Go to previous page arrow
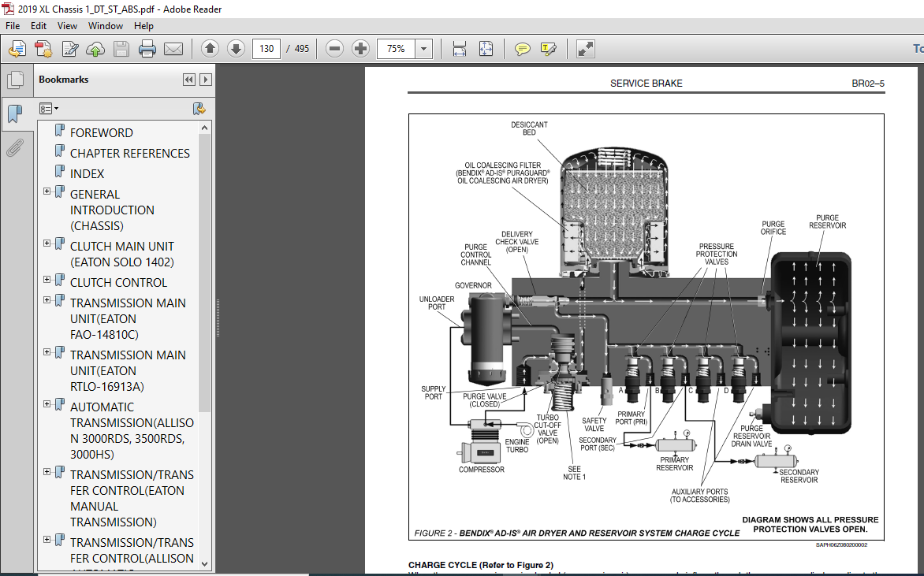Image resolution: width=924 pixels, height=576 pixels. coord(210,48)
